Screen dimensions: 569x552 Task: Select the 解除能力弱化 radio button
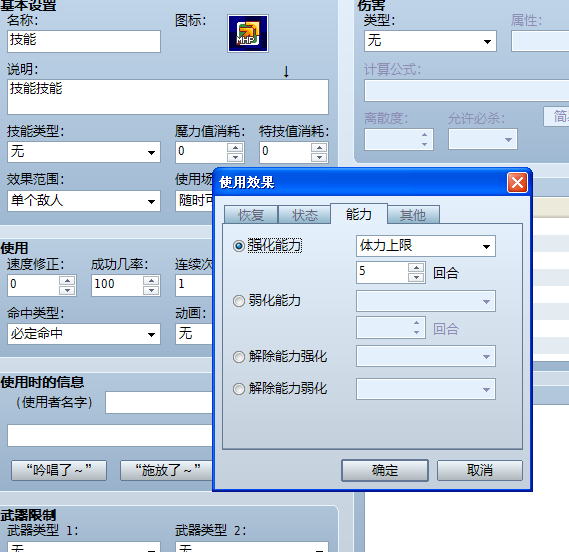click(x=239, y=389)
